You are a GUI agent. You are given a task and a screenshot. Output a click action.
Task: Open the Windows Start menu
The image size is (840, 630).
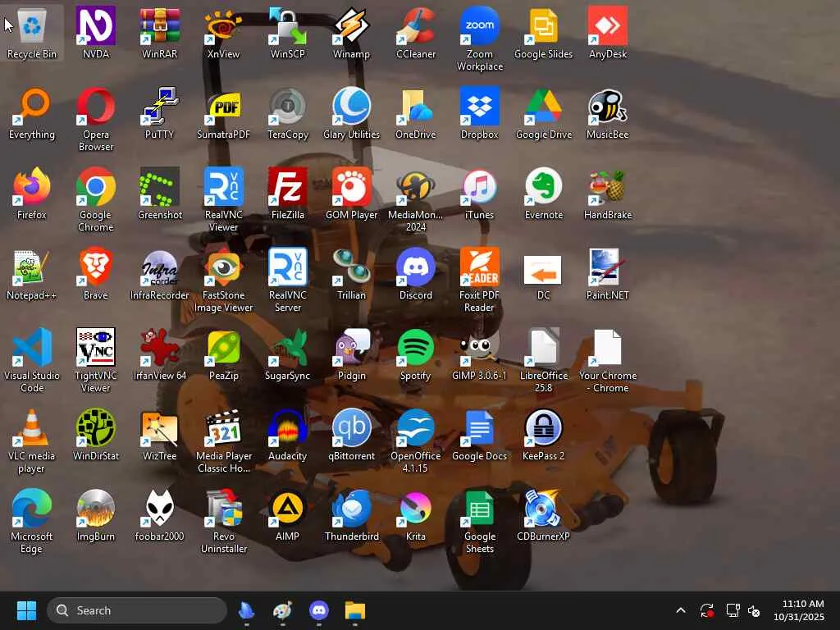(26, 610)
